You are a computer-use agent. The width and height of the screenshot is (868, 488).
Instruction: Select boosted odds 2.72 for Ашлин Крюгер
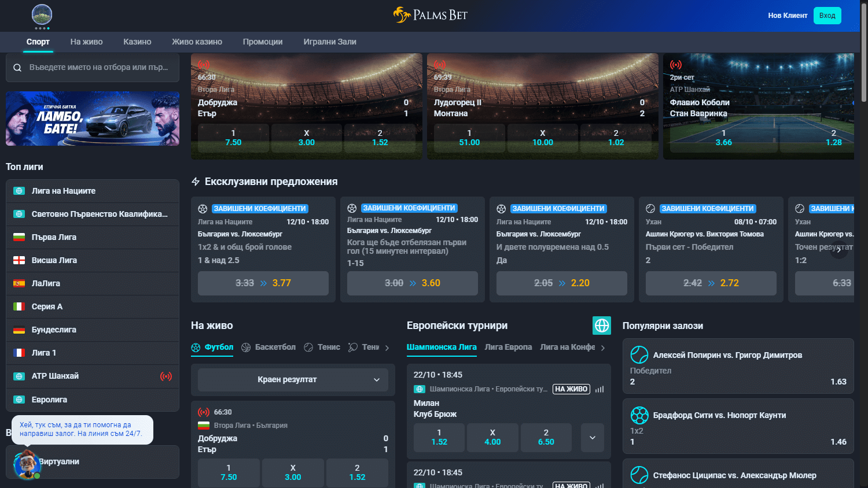(x=711, y=283)
